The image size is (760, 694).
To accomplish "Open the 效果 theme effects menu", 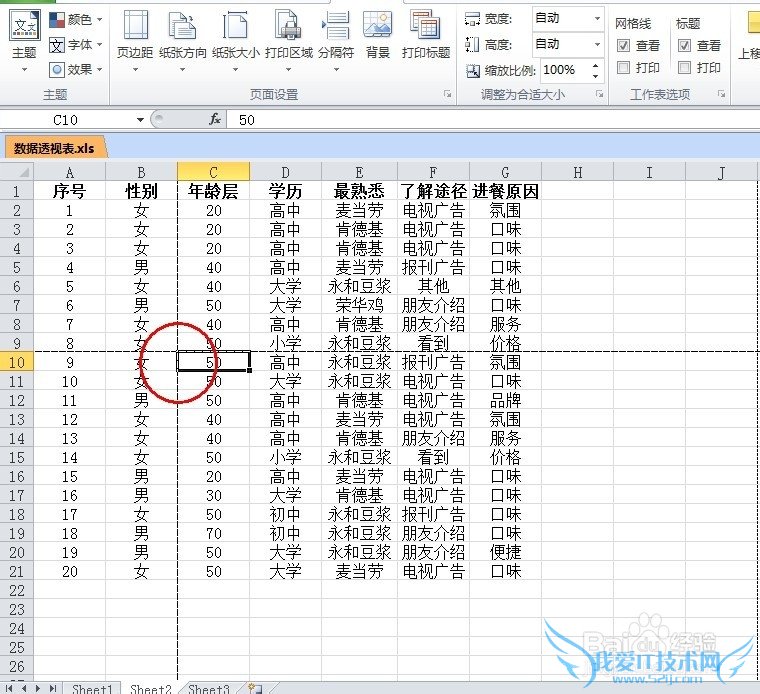I will click(x=76, y=70).
